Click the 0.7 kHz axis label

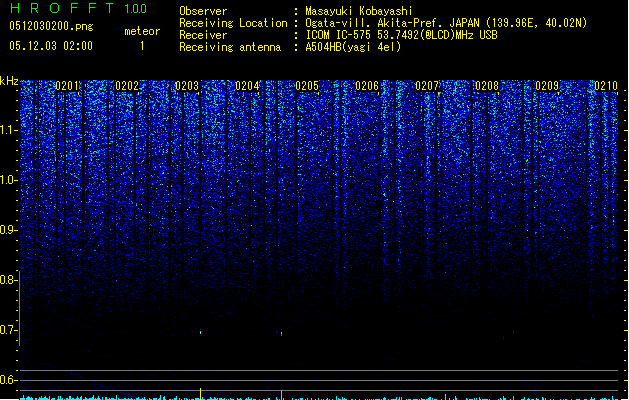pyautogui.click(x=8, y=330)
